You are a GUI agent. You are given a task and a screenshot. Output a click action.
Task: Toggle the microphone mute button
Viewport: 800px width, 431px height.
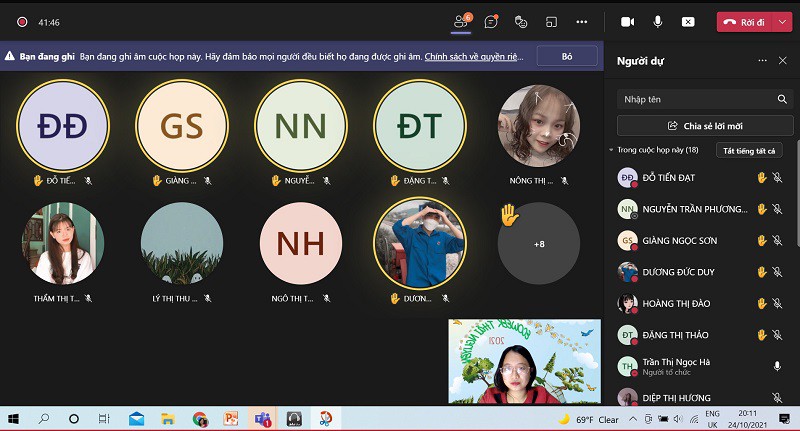[658, 21]
